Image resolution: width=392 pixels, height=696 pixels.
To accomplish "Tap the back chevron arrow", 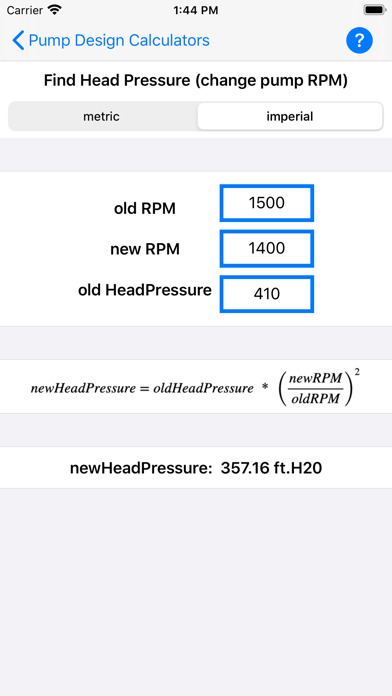I will point(18,40).
